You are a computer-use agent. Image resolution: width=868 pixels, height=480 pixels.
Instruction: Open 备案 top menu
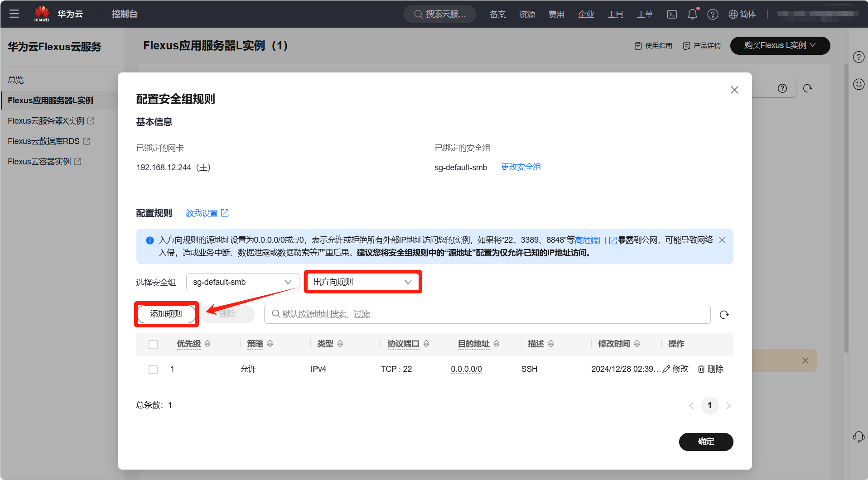497,14
